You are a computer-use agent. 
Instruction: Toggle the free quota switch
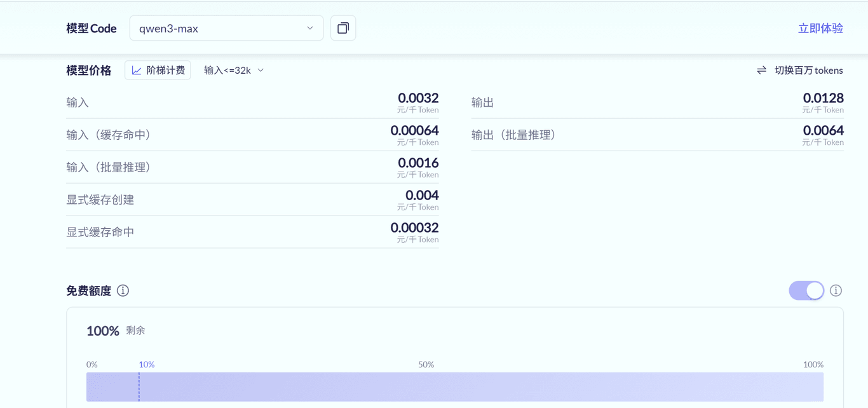point(806,290)
